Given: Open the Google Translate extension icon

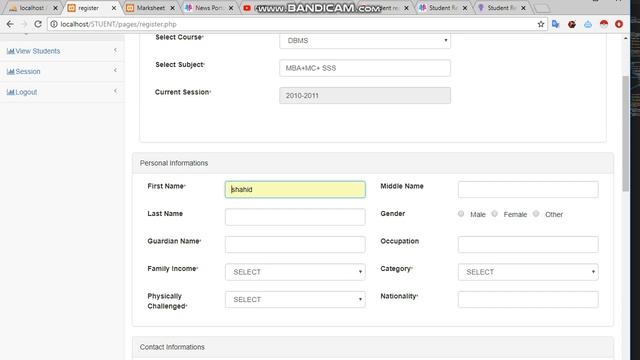Looking at the screenshot, I should tap(556, 24).
